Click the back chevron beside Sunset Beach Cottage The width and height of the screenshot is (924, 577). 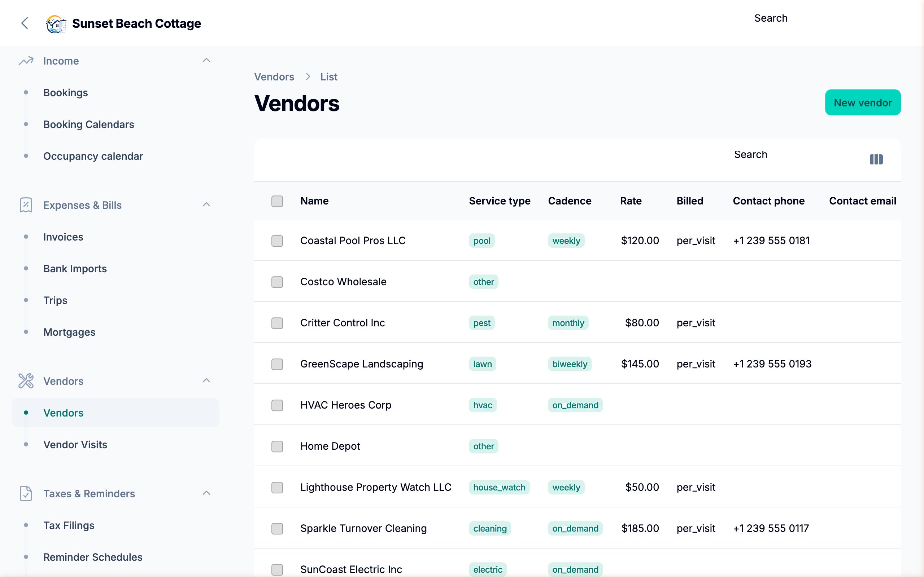(x=25, y=23)
